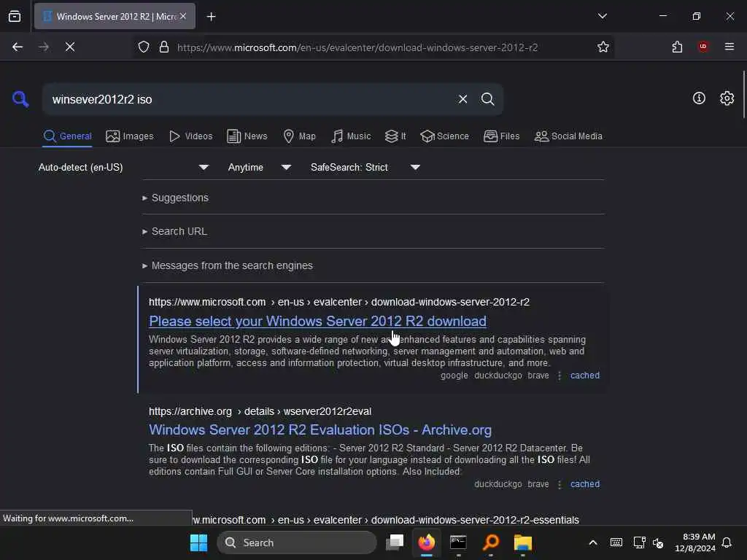Screen dimensions: 747x560
Task: Submit search with the magnifier button
Action: click(487, 99)
